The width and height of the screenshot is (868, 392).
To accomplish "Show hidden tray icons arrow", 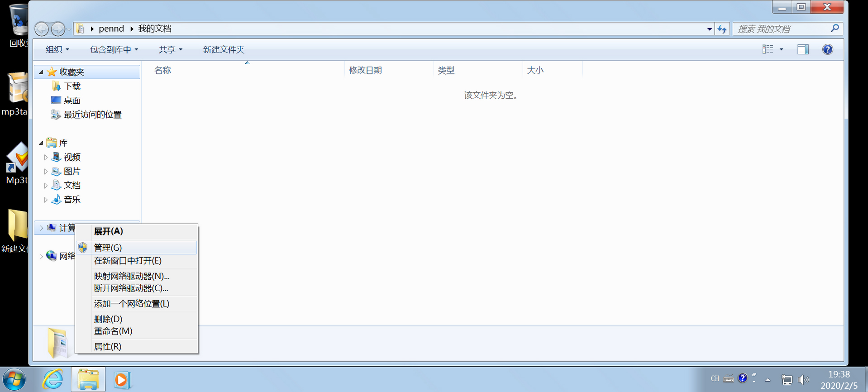I will pos(768,380).
